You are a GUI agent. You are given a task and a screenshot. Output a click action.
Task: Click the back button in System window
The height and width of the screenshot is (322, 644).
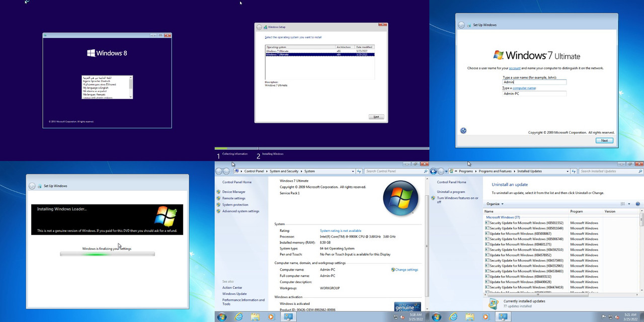pos(219,172)
